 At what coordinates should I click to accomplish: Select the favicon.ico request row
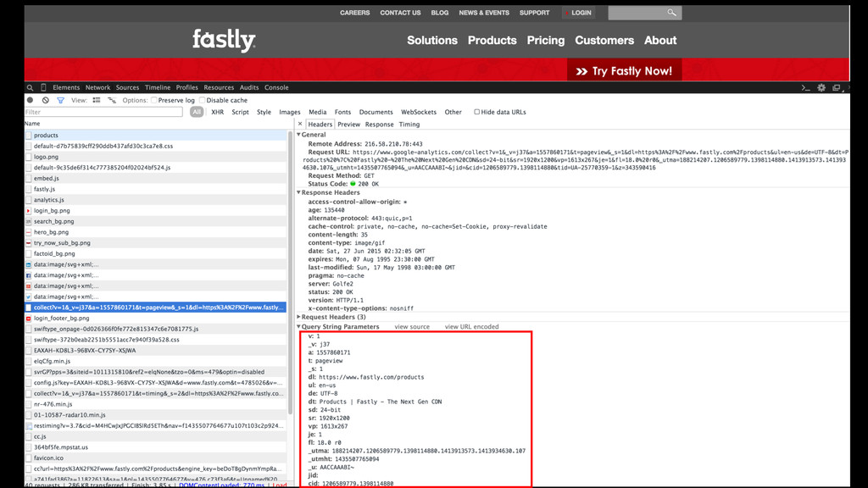point(156,457)
